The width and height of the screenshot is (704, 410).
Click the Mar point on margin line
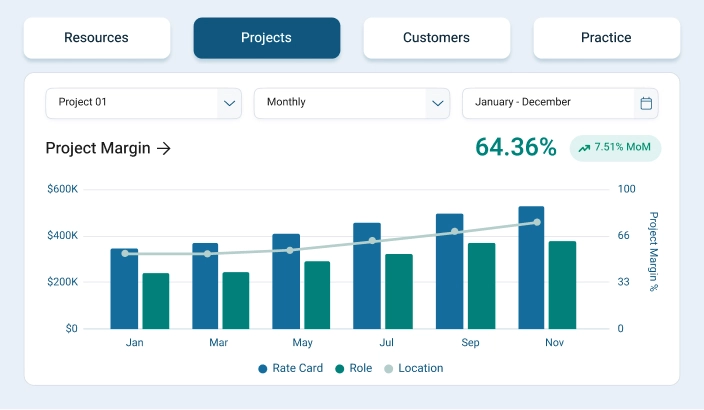[207, 254]
